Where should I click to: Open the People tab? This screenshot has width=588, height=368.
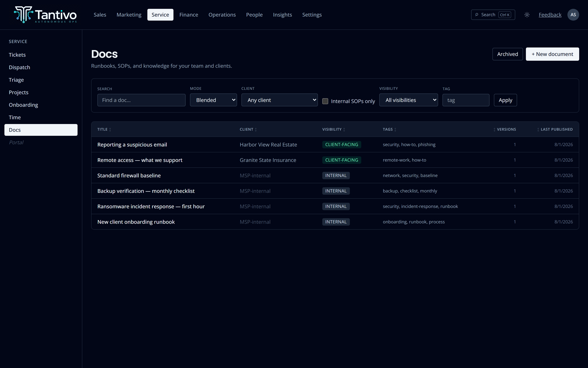pyautogui.click(x=254, y=15)
